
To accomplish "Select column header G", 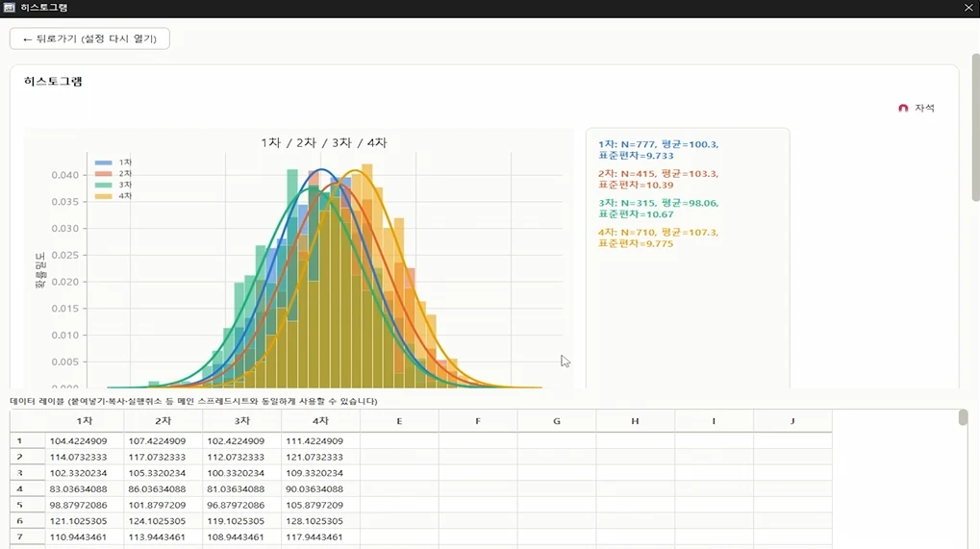I will pos(557,421).
